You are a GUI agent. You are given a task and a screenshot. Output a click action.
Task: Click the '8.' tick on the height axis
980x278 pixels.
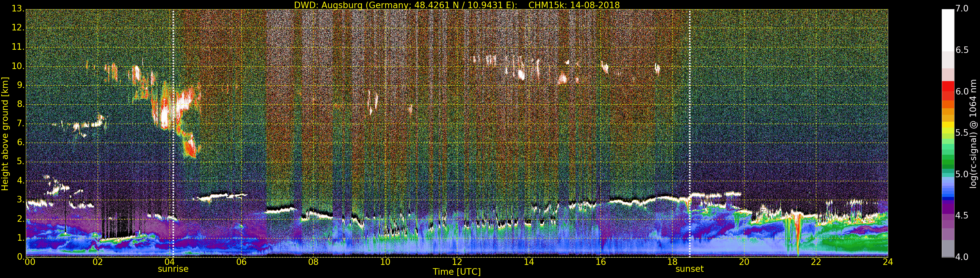pos(20,104)
